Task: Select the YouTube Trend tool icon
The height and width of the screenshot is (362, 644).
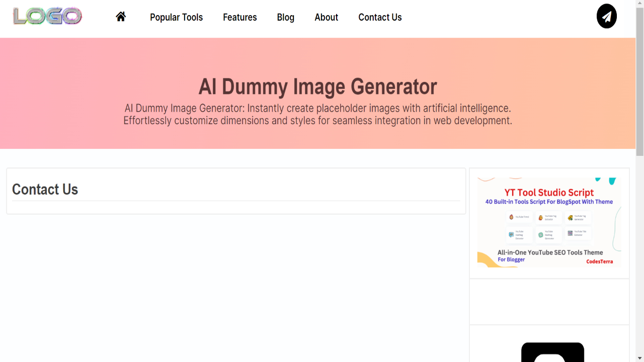Action: click(x=511, y=217)
